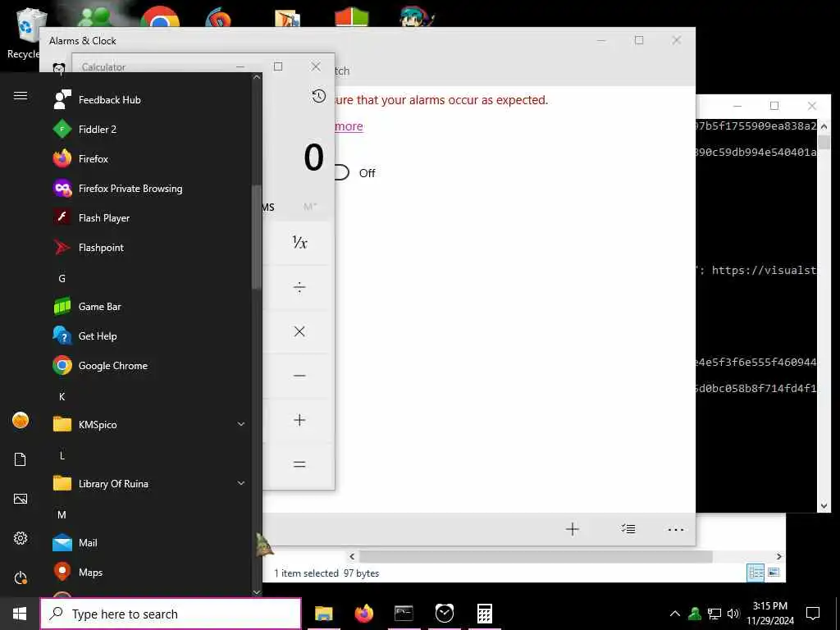Switch to Alarms & Clock taskbar icon
Viewport: 840px width, 630px height.
tap(444, 614)
